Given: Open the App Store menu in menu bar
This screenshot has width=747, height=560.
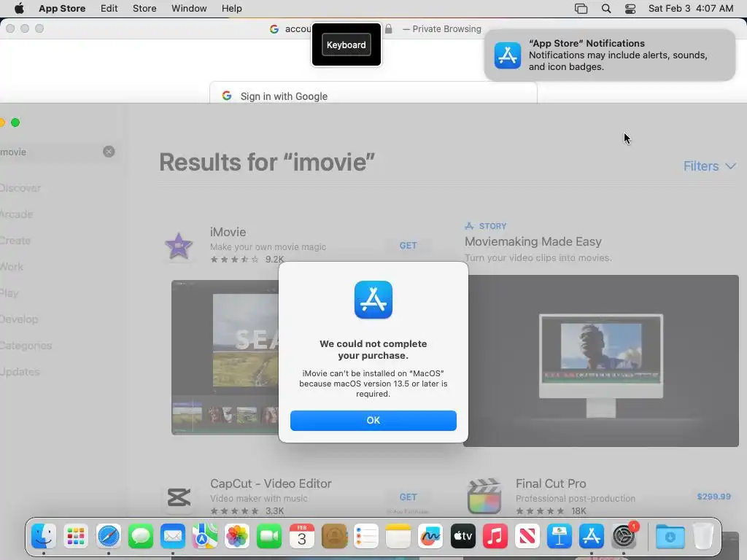Looking at the screenshot, I should (x=62, y=8).
